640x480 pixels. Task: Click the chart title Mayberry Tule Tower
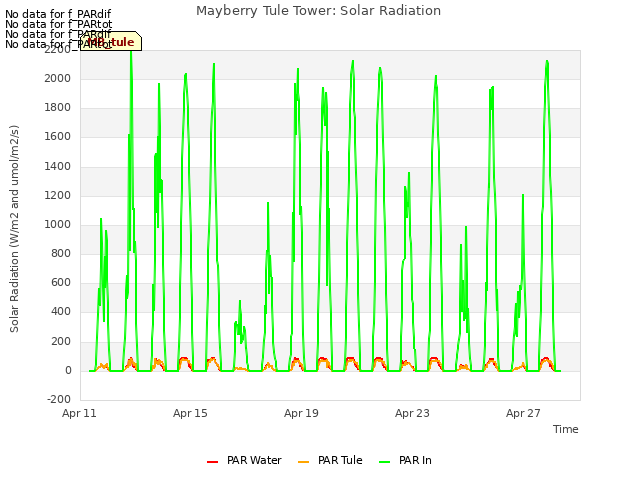click(x=318, y=11)
